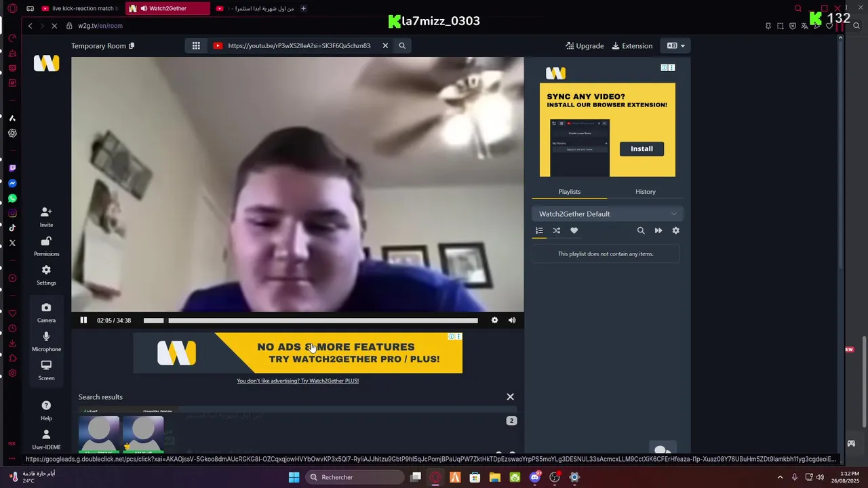Open room Permissions
The height and width of the screenshot is (488, 868).
point(46,247)
